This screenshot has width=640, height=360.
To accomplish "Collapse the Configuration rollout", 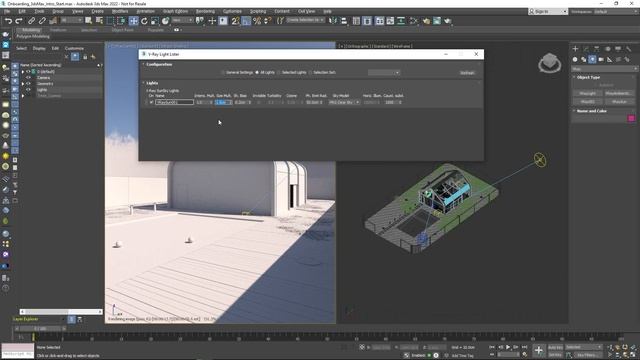I will (144, 64).
